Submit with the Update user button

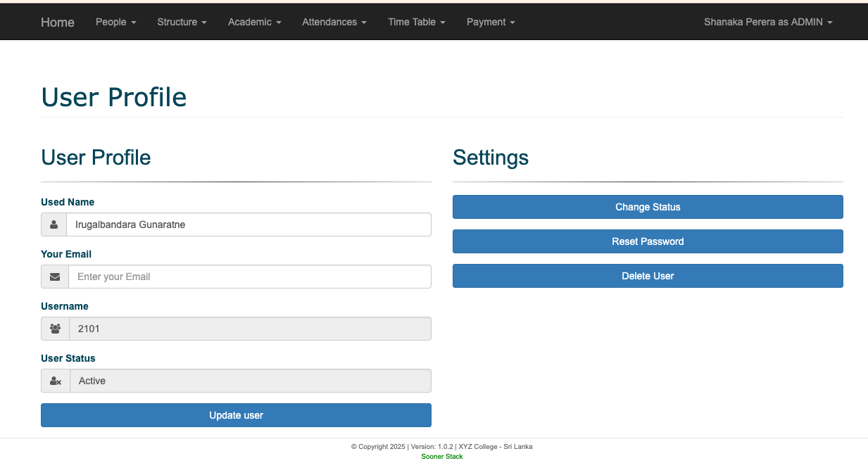click(x=236, y=415)
